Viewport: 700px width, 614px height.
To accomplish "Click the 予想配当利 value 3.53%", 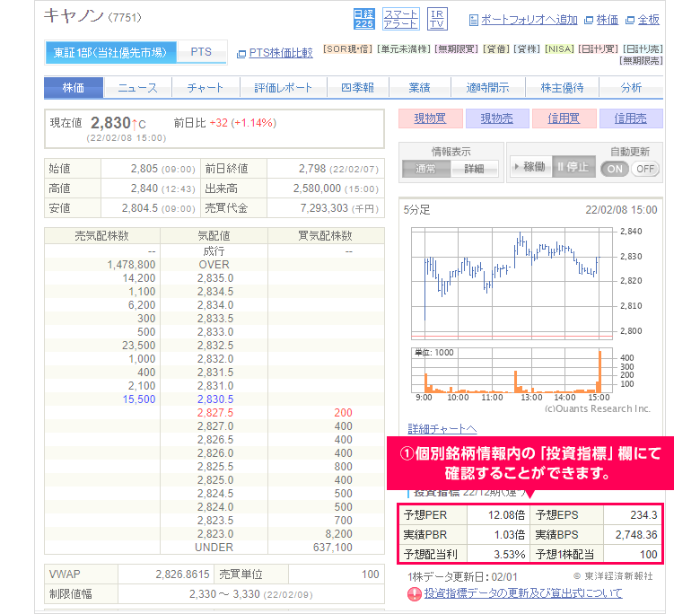I will [x=510, y=554].
